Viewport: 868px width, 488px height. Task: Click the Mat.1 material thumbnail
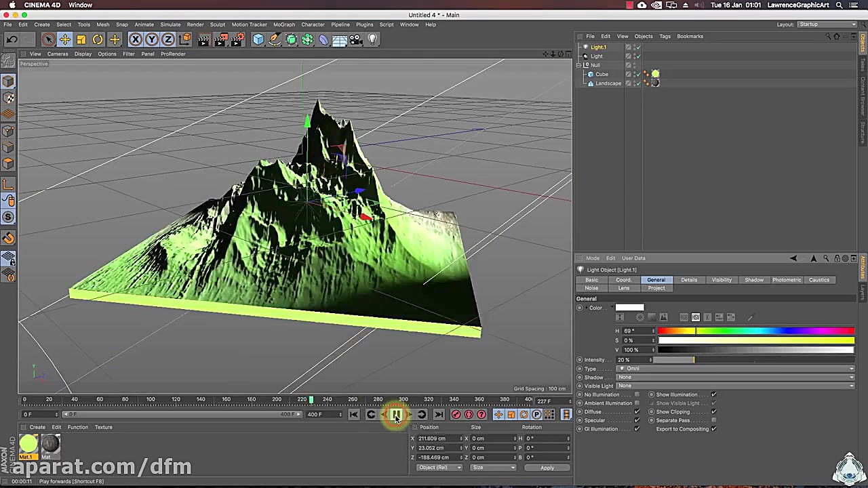tap(28, 443)
